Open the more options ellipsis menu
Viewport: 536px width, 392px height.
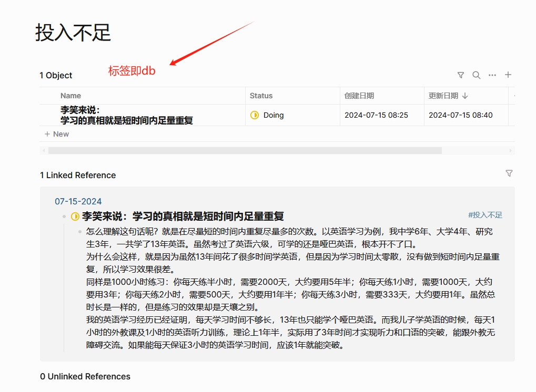tap(492, 75)
